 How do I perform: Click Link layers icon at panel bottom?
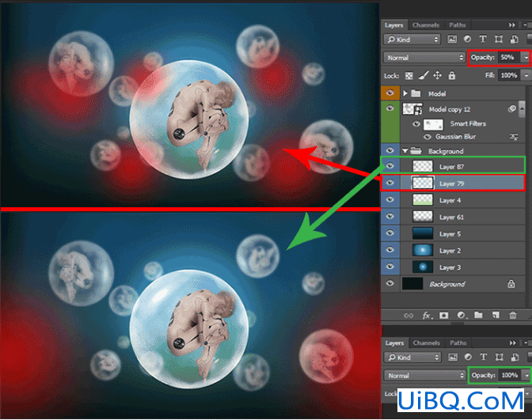408,316
